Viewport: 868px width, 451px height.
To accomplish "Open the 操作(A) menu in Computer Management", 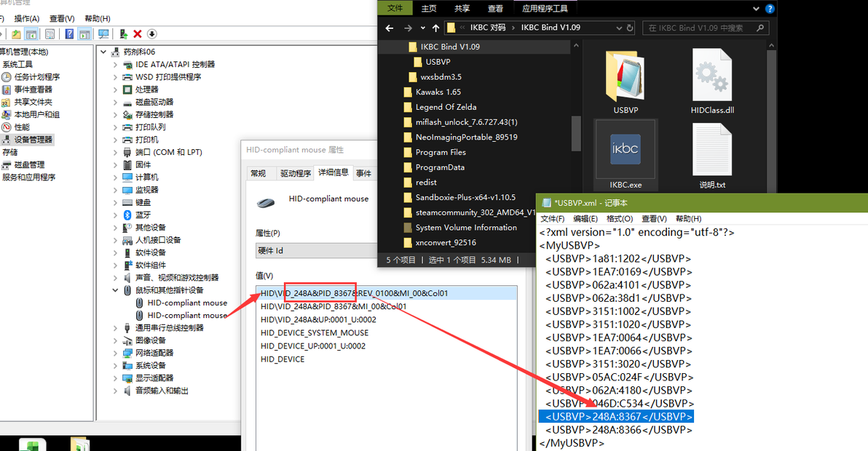I will (26, 19).
